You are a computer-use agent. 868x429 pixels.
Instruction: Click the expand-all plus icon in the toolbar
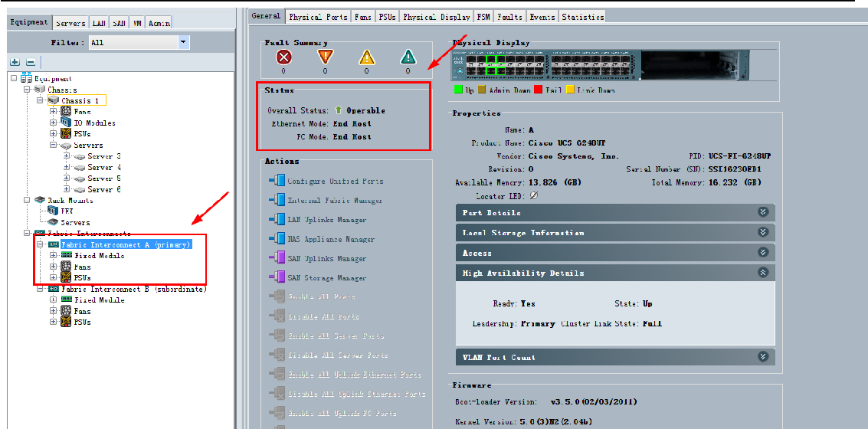point(15,63)
